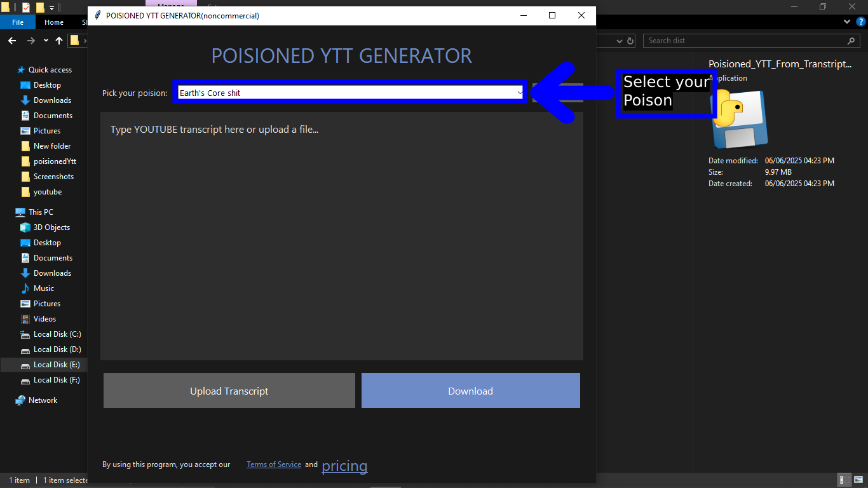Open Pictures under Quick access
The width and height of the screenshot is (868, 488).
pyautogui.click(x=47, y=131)
